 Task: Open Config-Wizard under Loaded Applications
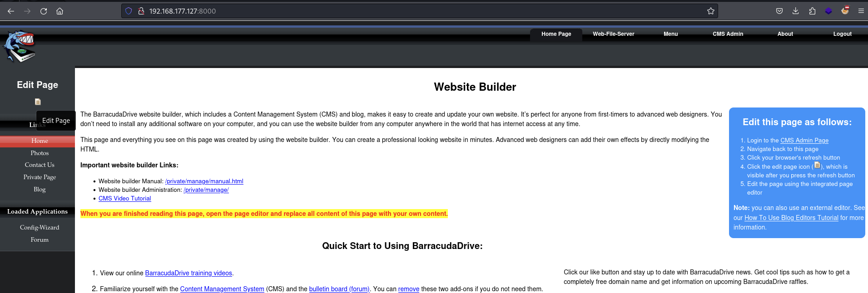coord(40,228)
